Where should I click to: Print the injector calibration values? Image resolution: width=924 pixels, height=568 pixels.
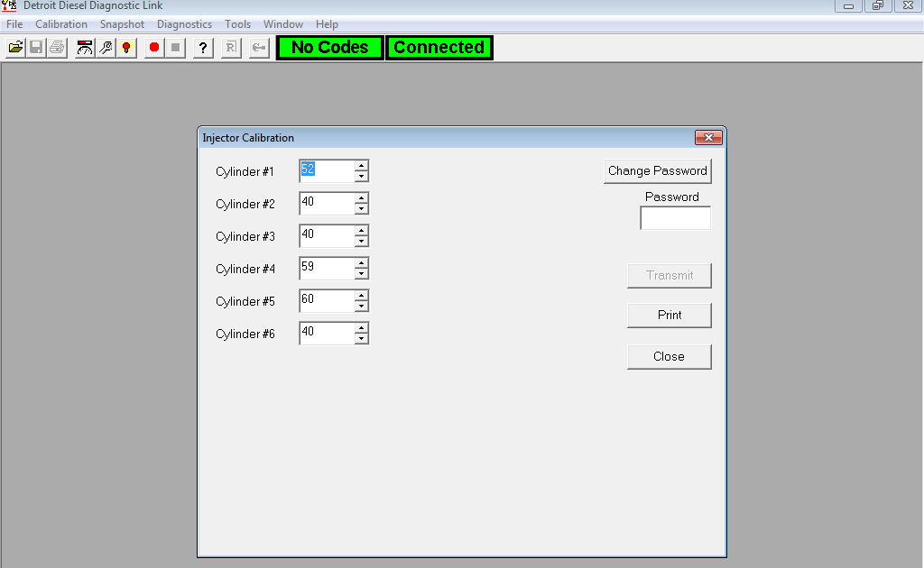tap(669, 316)
